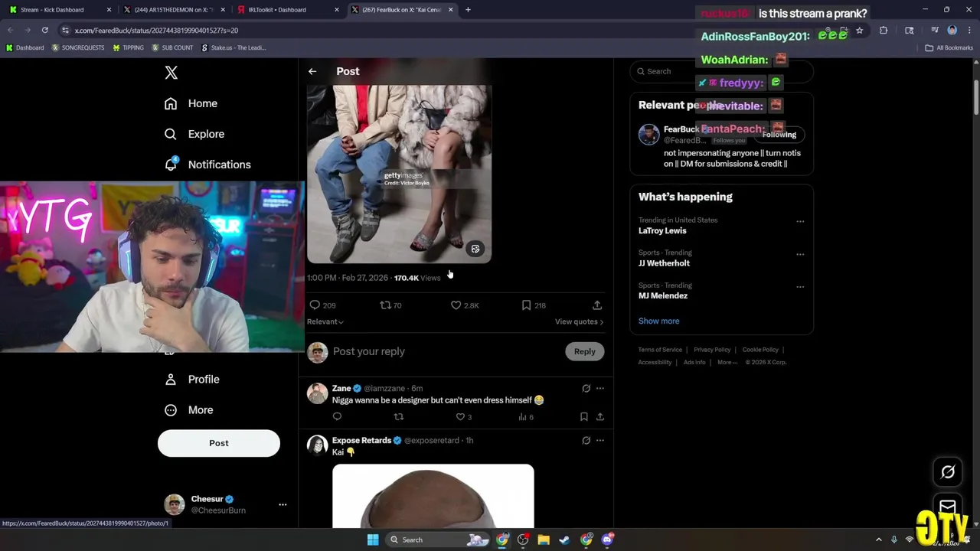Go back with the Post back arrow
This screenshot has width=980, height=551.
tap(312, 71)
